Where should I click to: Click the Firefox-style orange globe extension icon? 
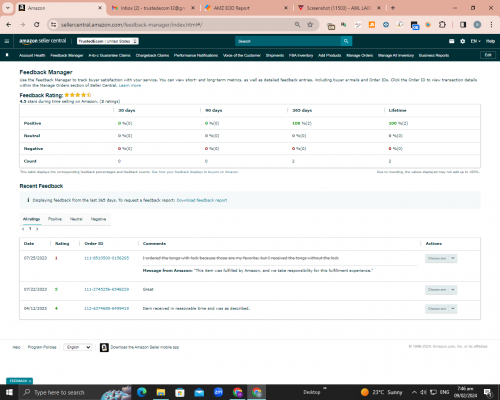pyautogui.click(x=428, y=25)
